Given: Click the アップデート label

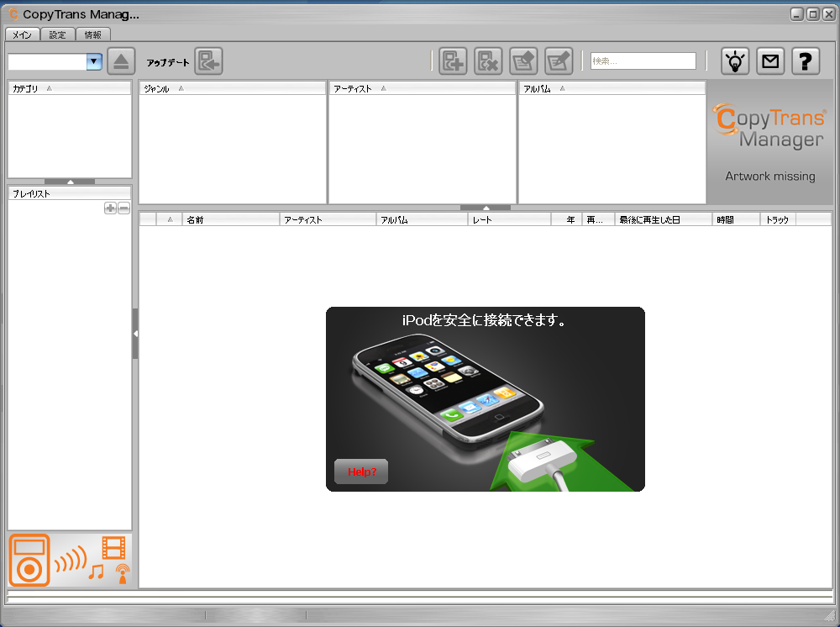Looking at the screenshot, I should (x=168, y=62).
